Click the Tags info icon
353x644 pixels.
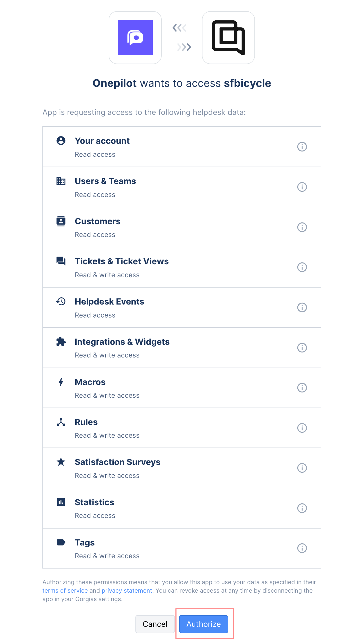pyautogui.click(x=302, y=548)
